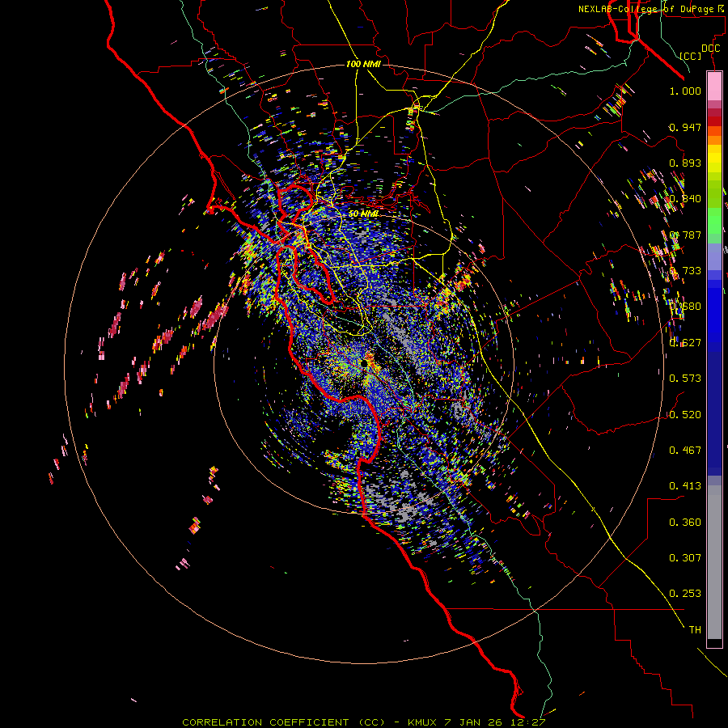728x728 pixels.
Task: Click the 0.520 value on the color scale
Action: click(685, 415)
